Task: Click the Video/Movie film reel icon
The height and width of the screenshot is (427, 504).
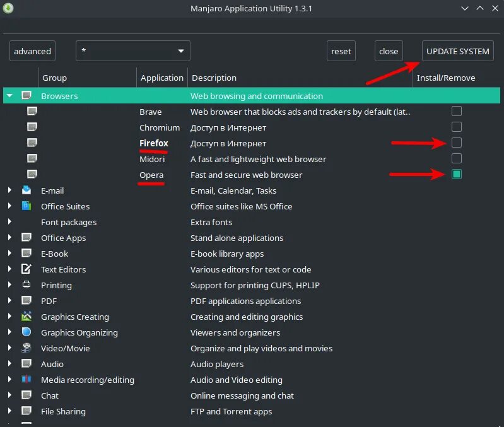Action: pos(26,348)
